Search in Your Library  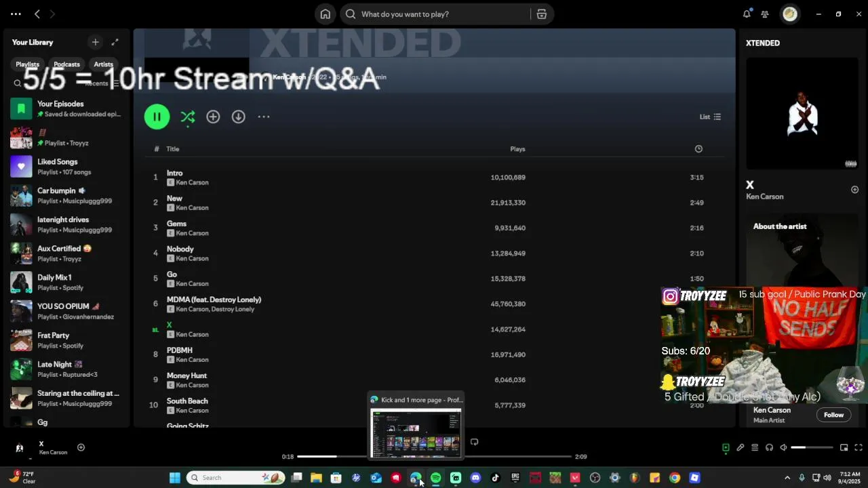18,83
